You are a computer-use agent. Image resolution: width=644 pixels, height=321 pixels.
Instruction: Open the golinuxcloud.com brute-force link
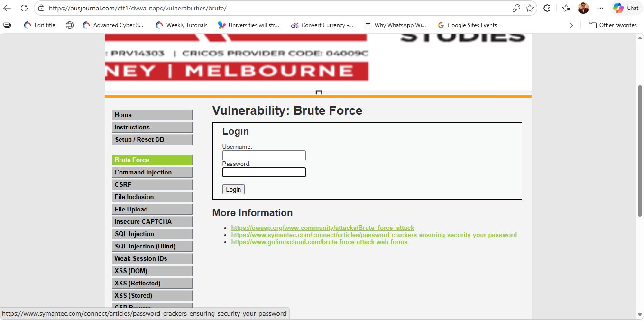319,242
